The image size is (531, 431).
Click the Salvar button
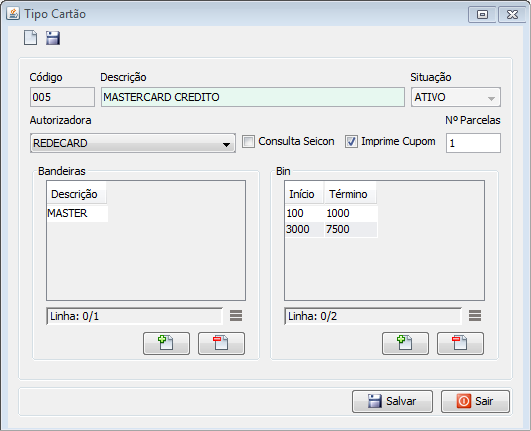pos(392,402)
